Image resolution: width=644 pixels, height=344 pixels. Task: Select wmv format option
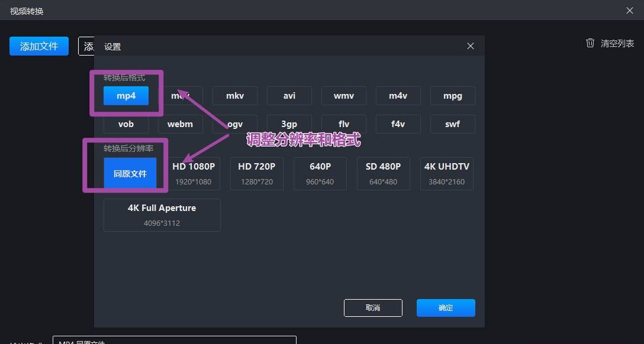point(344,96)
